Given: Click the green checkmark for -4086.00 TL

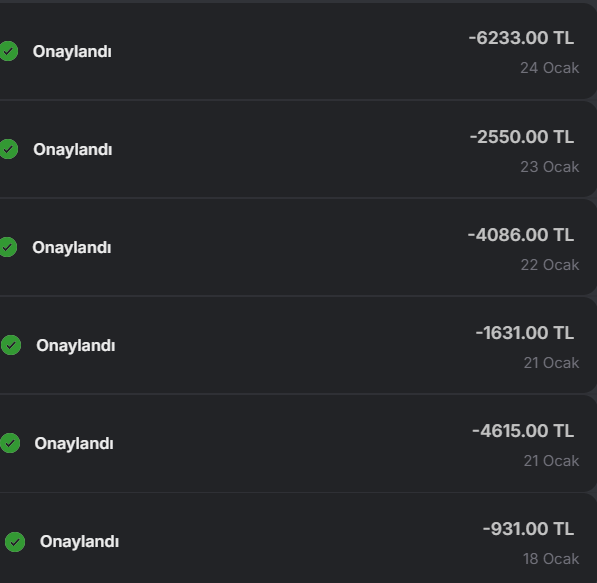Looking at the screenshot, I should tap(8, 247).
